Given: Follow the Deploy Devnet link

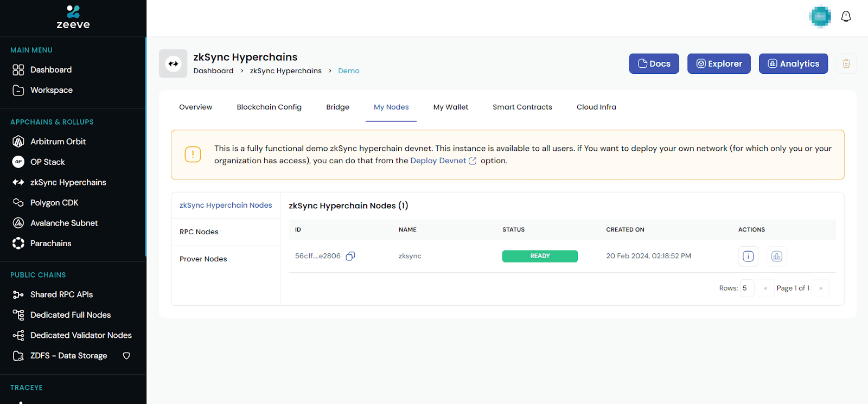Looking at the screenshot, I should point(443,161).
